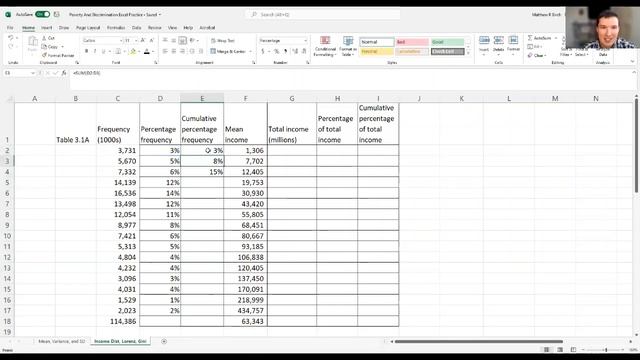Collapse the ribbon with chevron

pyautogui.click(x=632, y=62)
